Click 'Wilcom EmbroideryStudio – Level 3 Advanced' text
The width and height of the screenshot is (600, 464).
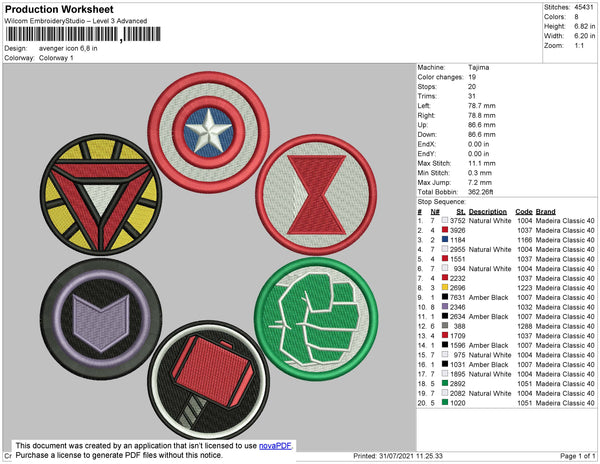tap(76, 21)
